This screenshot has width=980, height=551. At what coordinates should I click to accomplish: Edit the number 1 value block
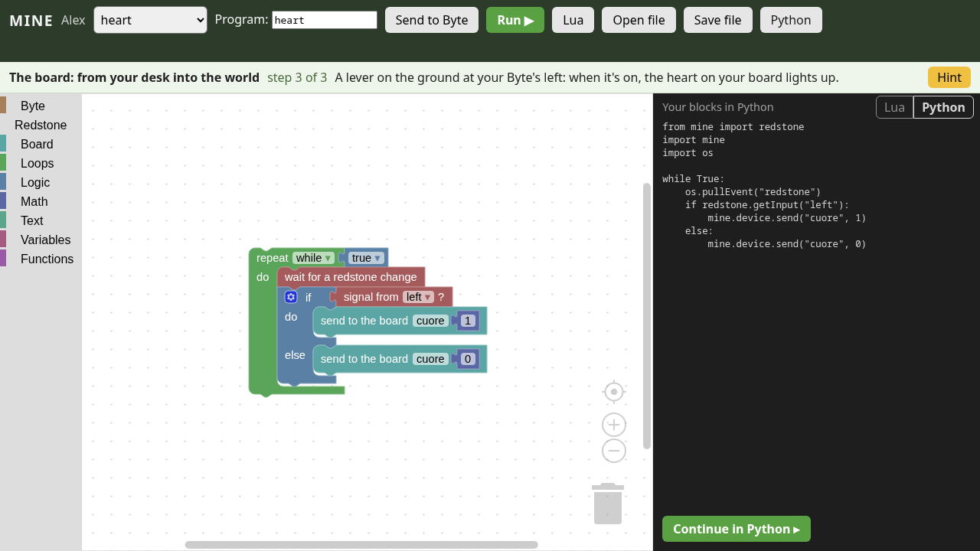click(x=468, y=321)
